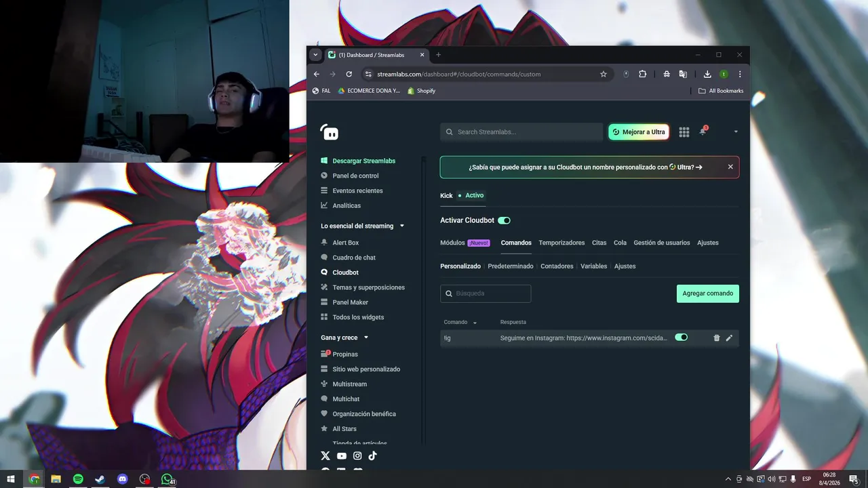Switch to Cola tab

pyautogui.click(x=620, y=243)
